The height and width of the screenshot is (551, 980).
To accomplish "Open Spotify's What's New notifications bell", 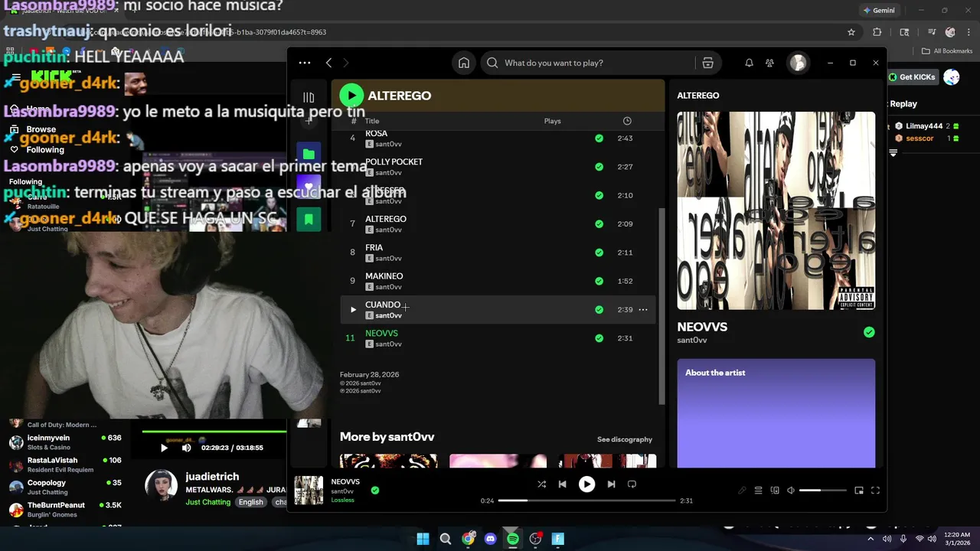I will click(749, 63).
